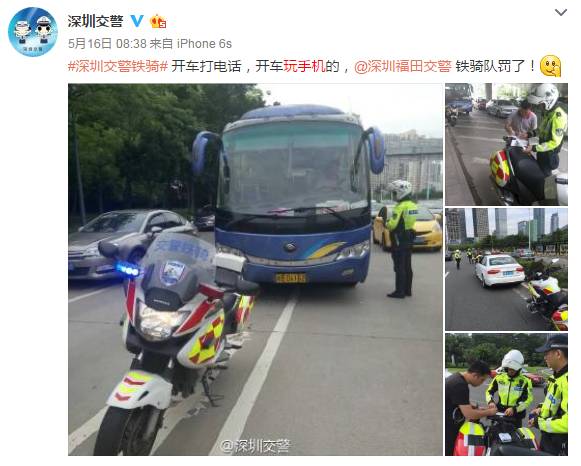Enlarge the large bus and motorcycle photo

click(255, 269)
